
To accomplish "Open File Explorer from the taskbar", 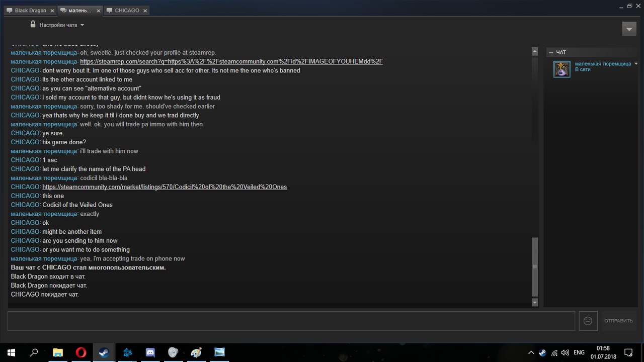I will click(58, 352).
